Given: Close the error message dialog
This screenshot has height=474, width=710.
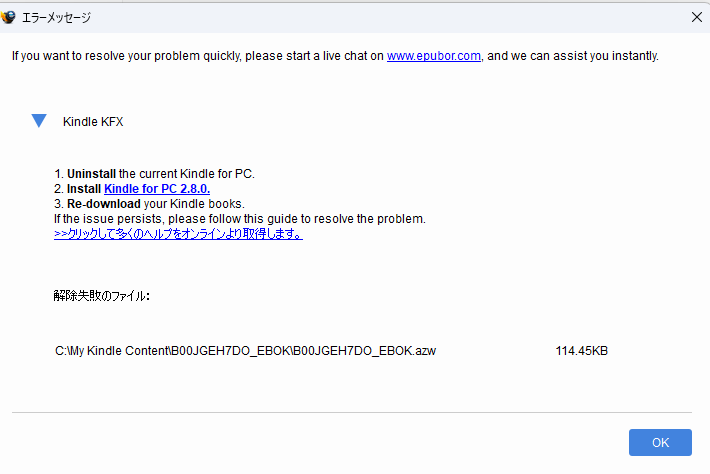Looking at the screenshot, I should pos(696,17).
